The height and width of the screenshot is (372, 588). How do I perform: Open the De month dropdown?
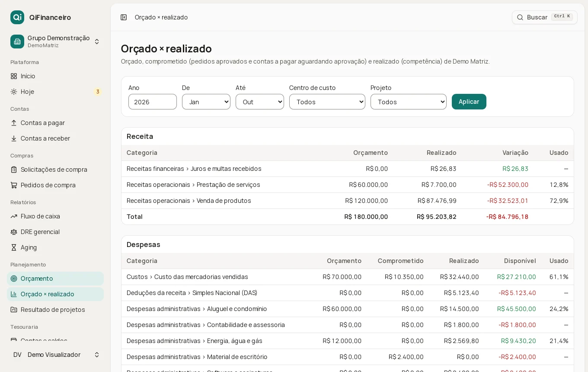click(206, 102)
